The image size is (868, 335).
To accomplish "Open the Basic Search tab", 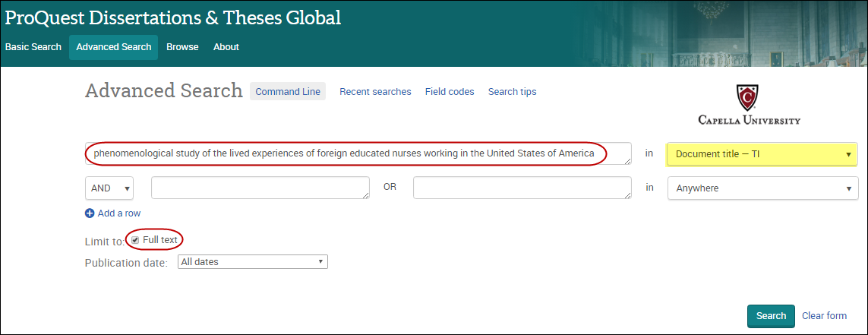I will coord(33,47).
